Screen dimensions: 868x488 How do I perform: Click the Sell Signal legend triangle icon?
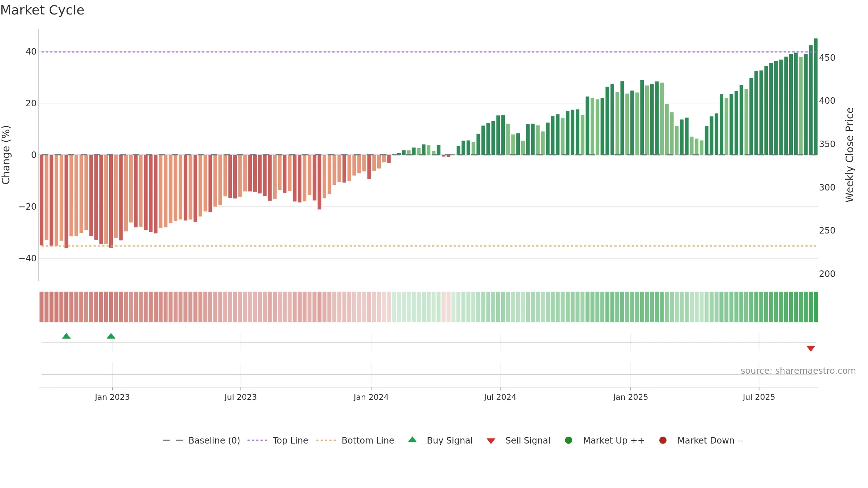[x=491, y=441]
